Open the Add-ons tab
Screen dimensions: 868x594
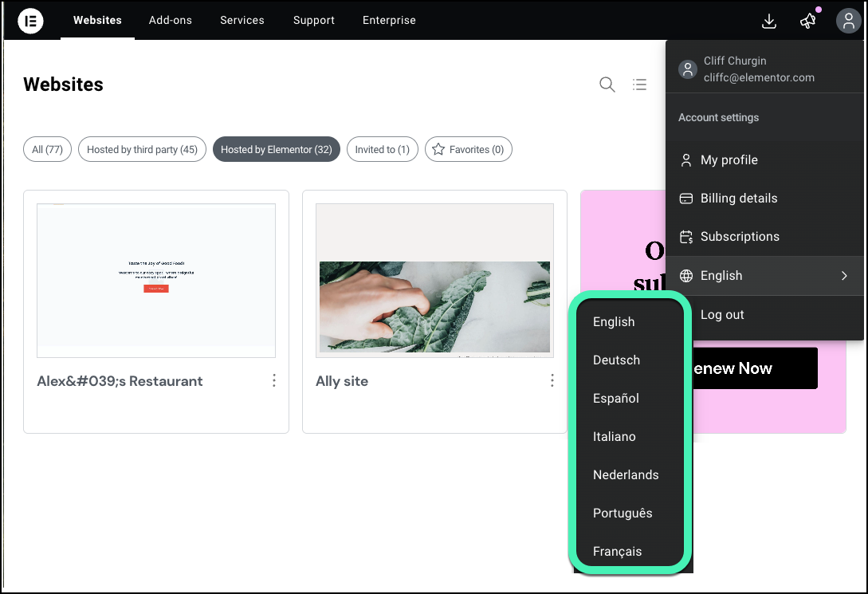[171, 21]
